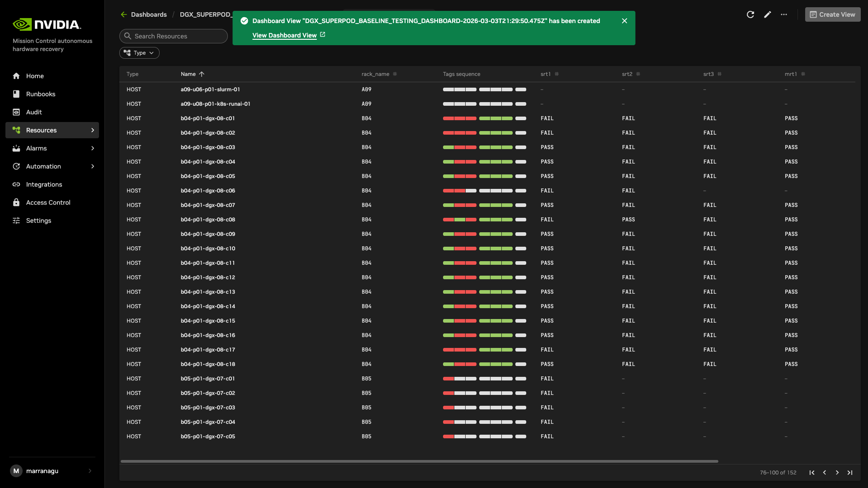Toggle the Name column sort arrow
This screenshot has height=488, width=868.
point(202,74)
